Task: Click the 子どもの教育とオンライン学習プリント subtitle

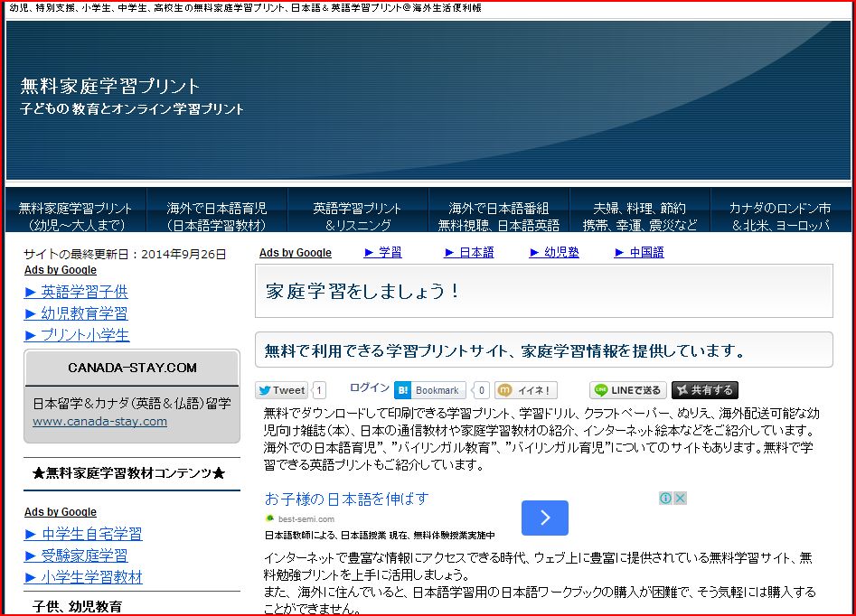Action: point(132,108)
